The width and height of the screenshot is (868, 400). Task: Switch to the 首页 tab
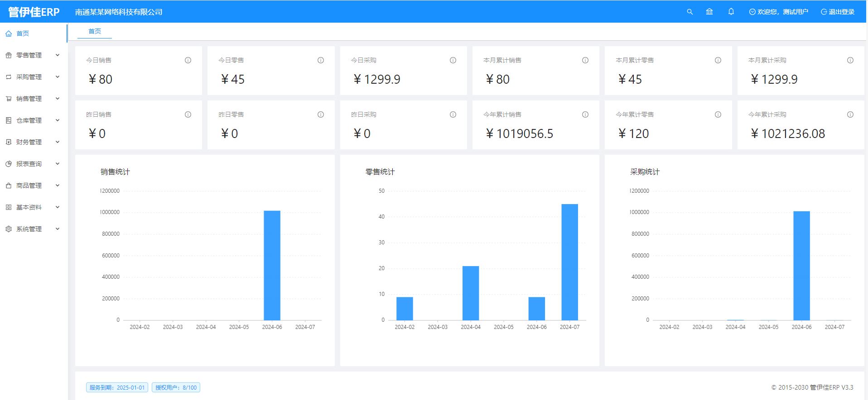95,31
